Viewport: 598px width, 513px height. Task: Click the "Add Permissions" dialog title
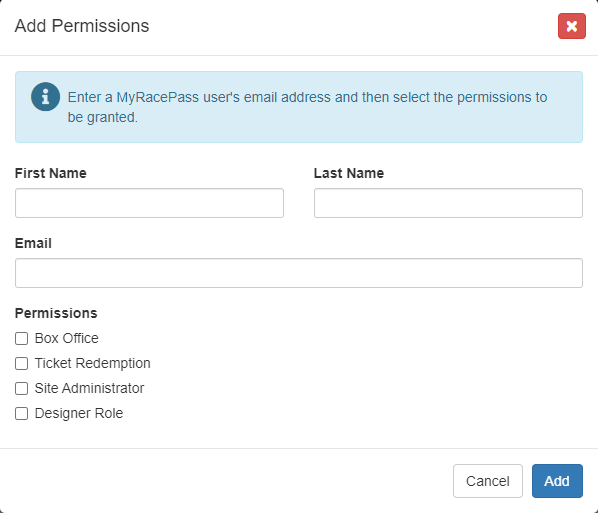pyautogui.click(x=82, y=26)
